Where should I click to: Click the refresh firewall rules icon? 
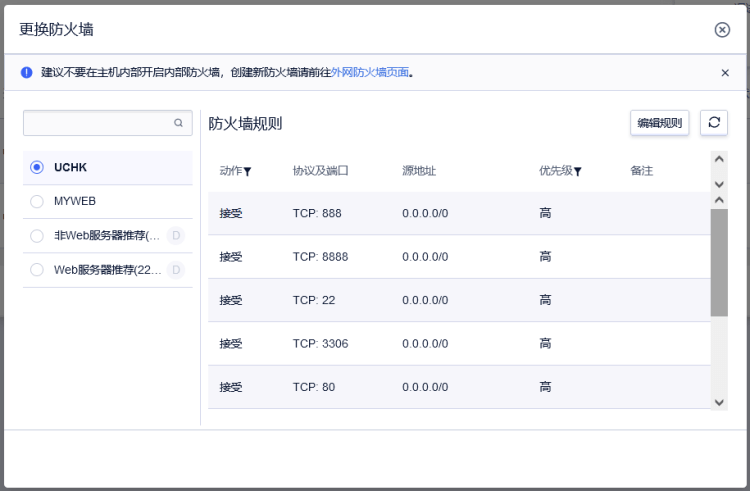tap(714, 123)
